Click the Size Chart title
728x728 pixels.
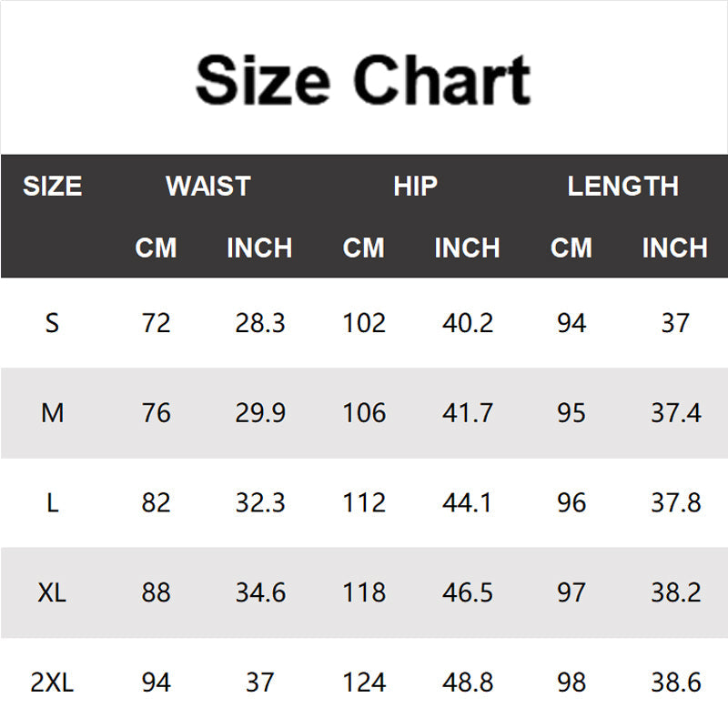pyautogui.click(x=363, y=79)
